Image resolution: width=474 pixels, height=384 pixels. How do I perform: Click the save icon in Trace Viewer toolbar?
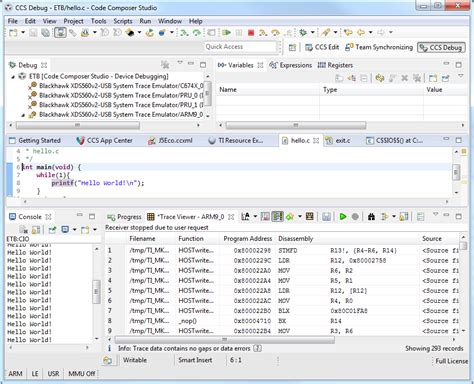(x=326, y=217)
